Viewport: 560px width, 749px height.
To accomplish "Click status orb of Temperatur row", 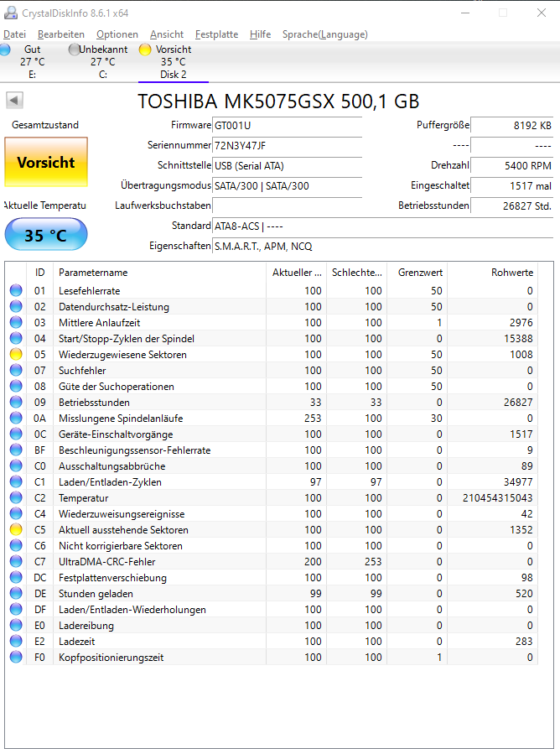I will tap(16, 497).
